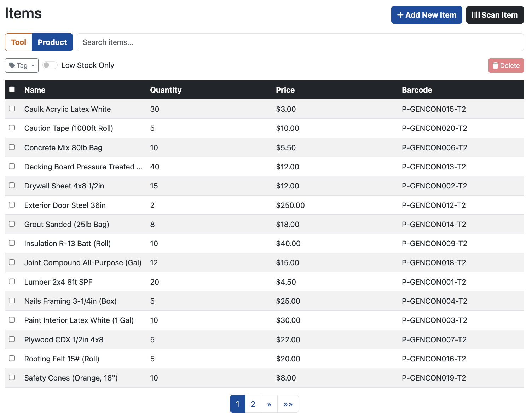Click inside the Search items field
Viewport: 532px width, 418px height.
300,42
